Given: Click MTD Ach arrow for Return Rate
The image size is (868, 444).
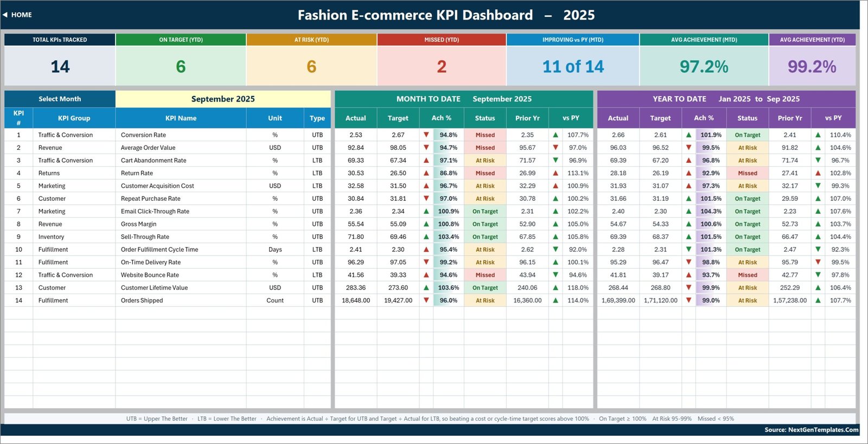Looking at the screenshot, I should click(426, 173).
